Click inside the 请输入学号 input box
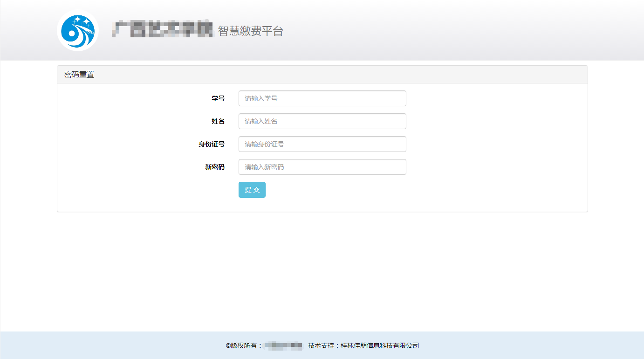 (322, 98)
